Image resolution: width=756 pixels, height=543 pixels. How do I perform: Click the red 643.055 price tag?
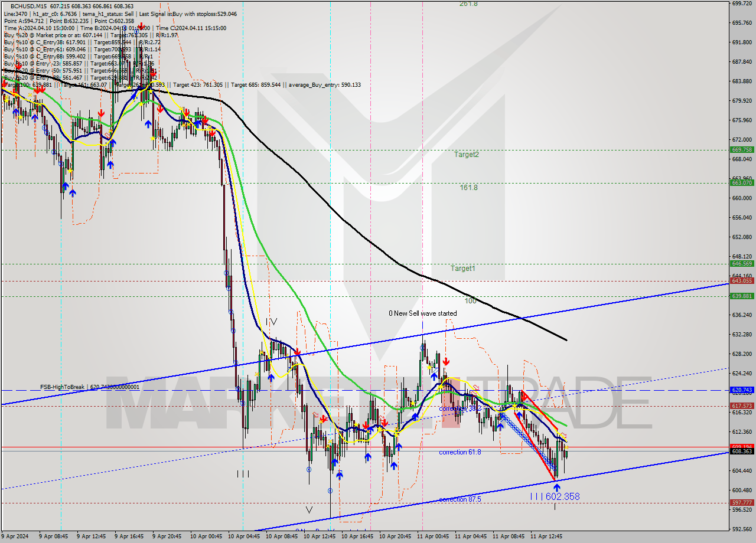[x=742, y=281]
